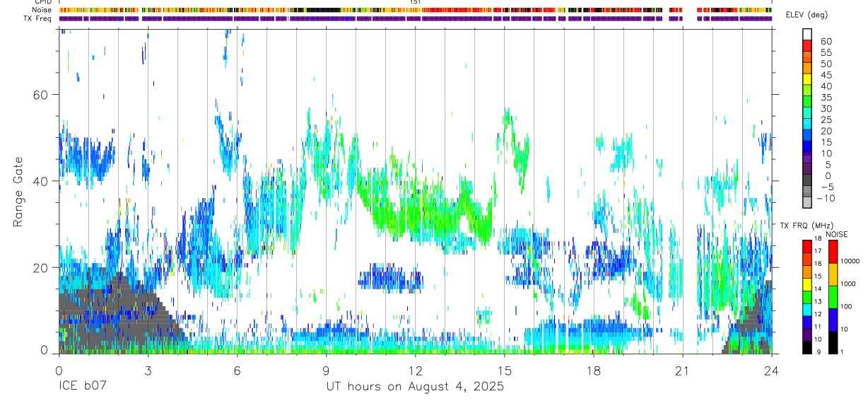
Task: Click the blue NOISE segment between 10 and 100
Action: 833,320
